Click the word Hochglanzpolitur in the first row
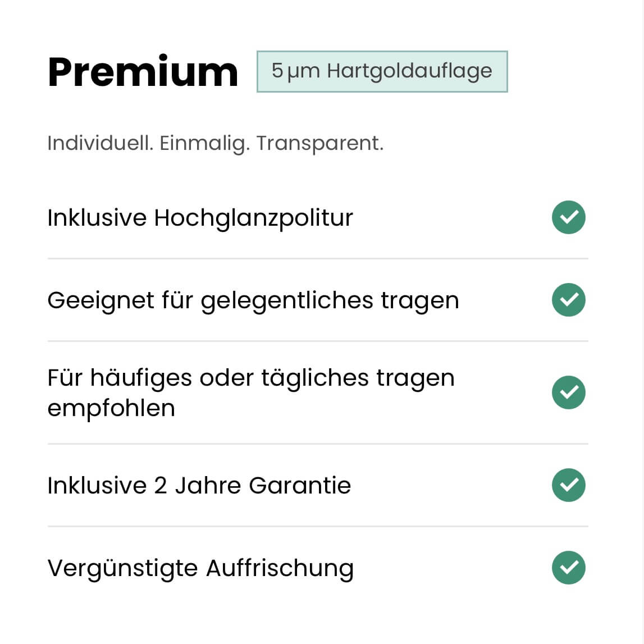644x644 pixels. [x=253, y=218]
